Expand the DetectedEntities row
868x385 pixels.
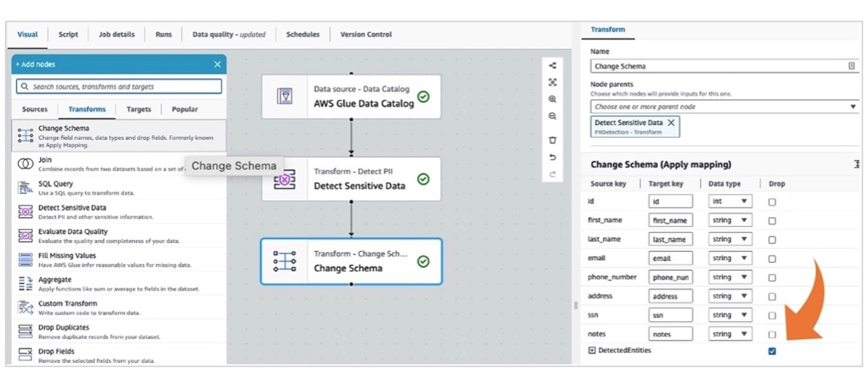(x=592, y=350)
